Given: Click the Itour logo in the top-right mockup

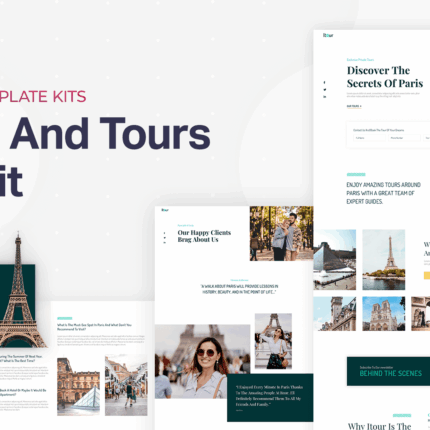Looking at the screenshot, I should coord(328,35).
